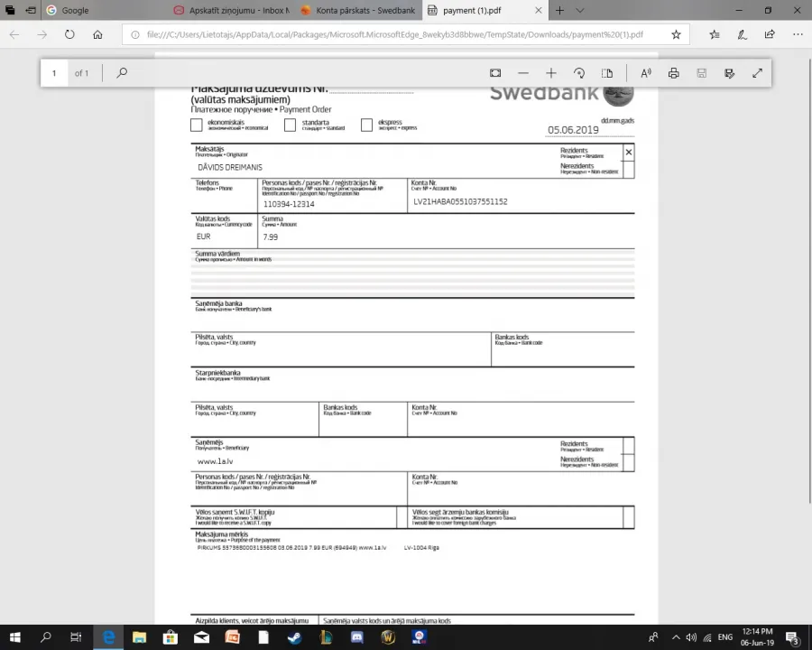This screenshot has width=812, height=650.
Task: Click the file URL address bar
Action: point(394,34)
